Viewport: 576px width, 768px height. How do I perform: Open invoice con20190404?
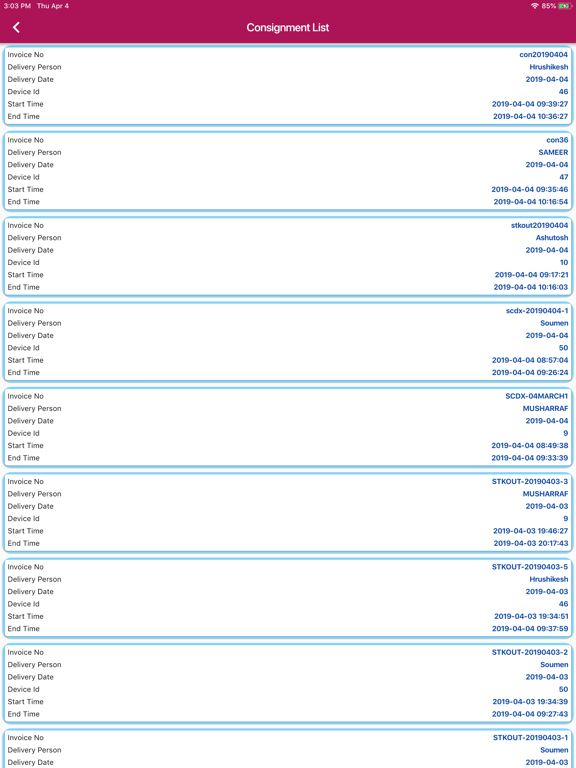pos(544,54)
